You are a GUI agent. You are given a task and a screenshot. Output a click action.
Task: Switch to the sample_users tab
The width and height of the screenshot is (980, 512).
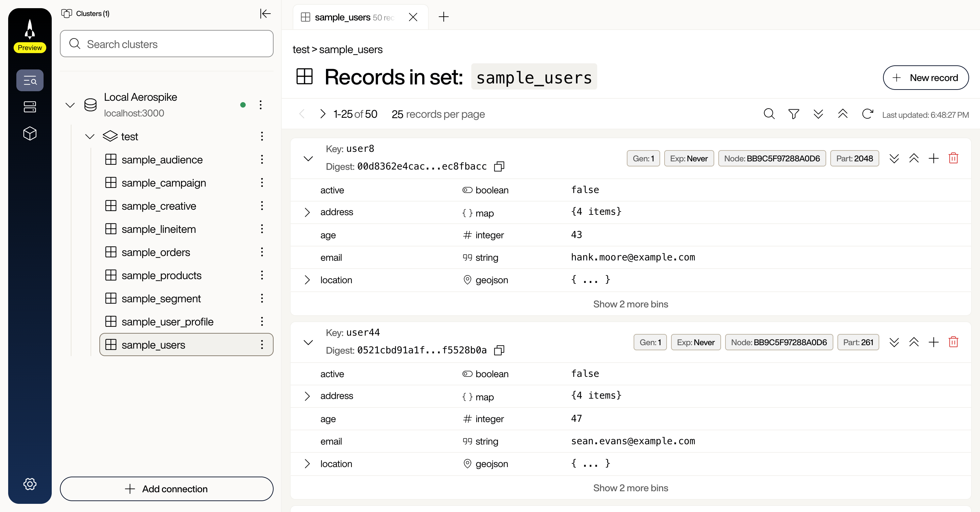(x=342, y=17)
